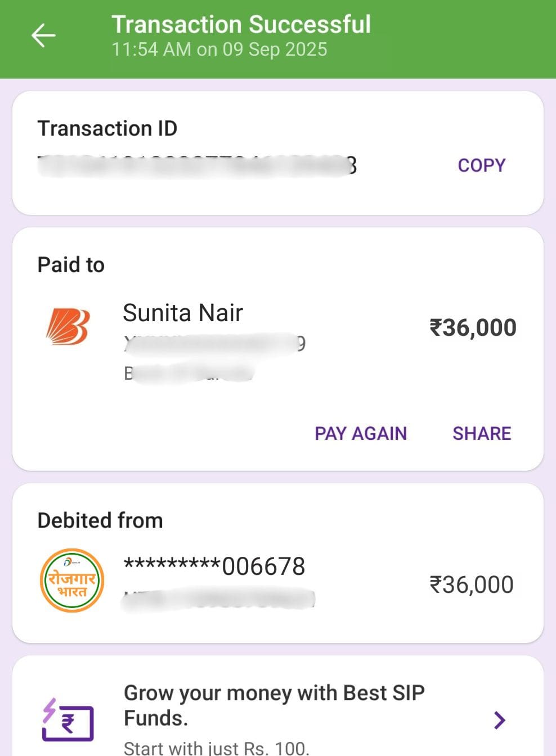Click the Debited from section heading
Image resolution: width=556 pixels, height=756 pixels.
pyautogui.click(x=100, y=520)
